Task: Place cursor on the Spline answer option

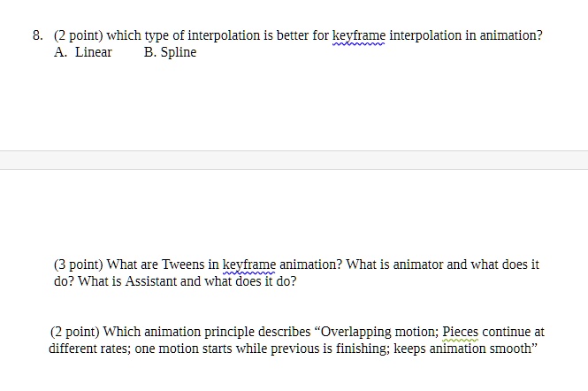Action: click(x=179, y=52)
